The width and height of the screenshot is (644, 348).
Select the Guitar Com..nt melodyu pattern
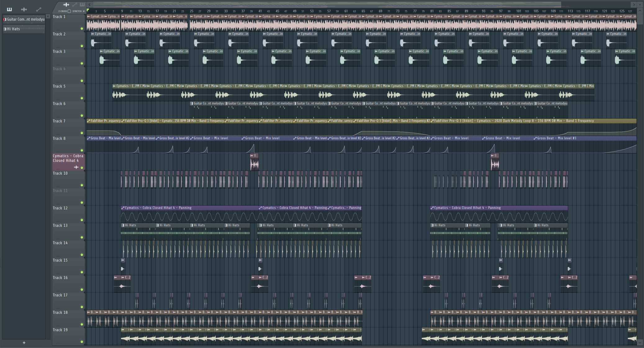coord(24,19)
